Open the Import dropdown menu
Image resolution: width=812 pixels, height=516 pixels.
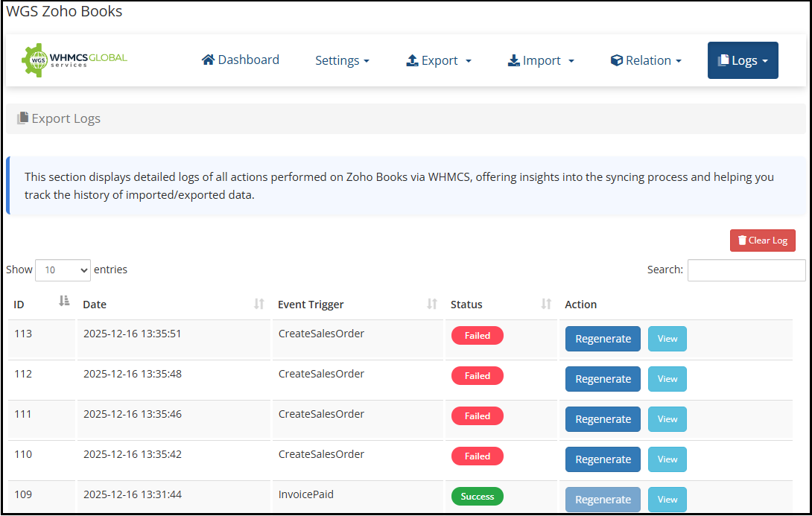[x=541, y=60]
